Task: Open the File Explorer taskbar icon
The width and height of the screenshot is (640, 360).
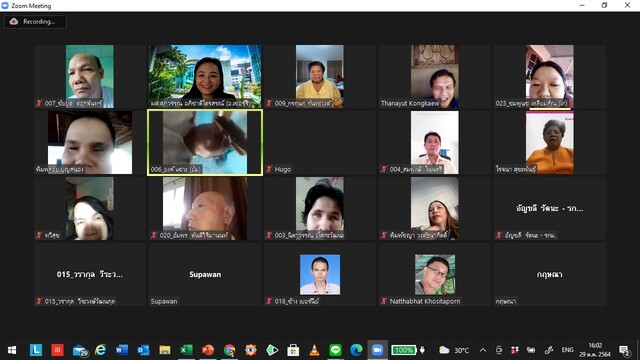Action: [165, 350]
